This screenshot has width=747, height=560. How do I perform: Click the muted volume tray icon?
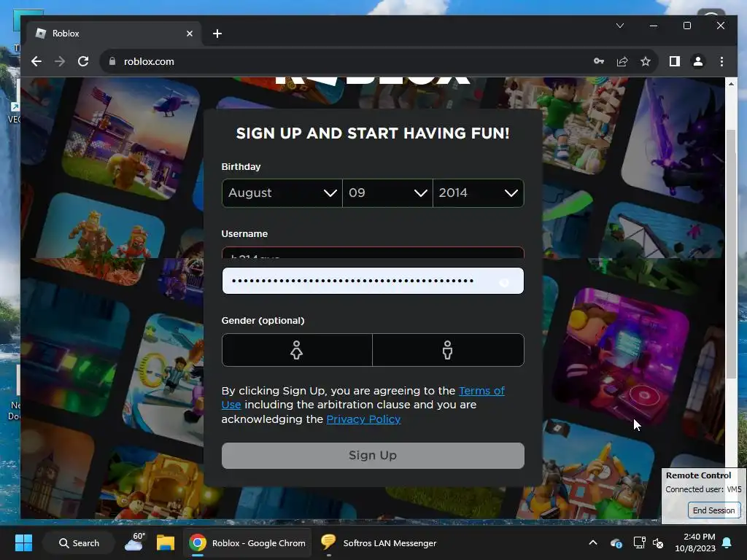click(658, 542)
